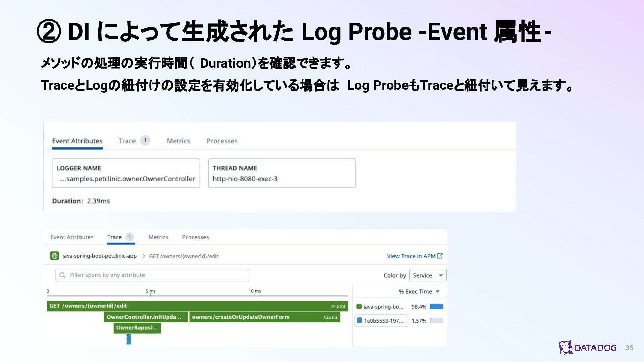Screen dimensions: 644x362
Task: Click the java-spring-boot-petclinic-app breadcrumb link
Action: [99, 256]
